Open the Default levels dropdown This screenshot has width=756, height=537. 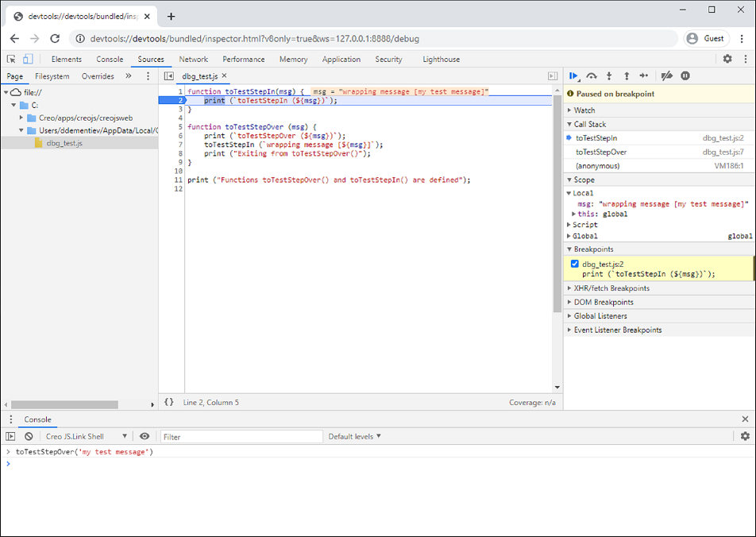click(354, 436)
